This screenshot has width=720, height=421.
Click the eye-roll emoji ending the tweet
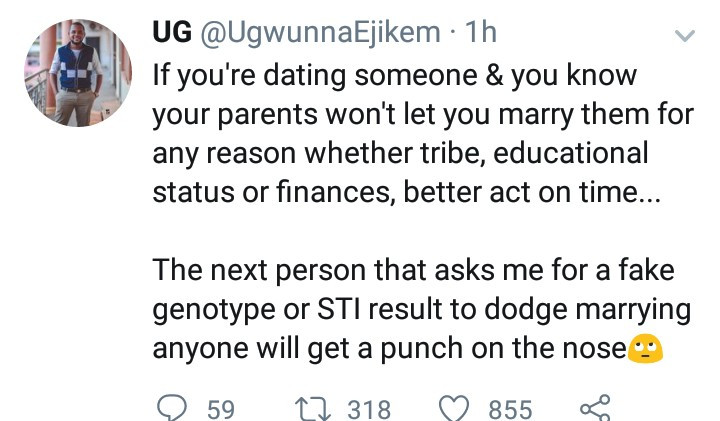pyautogui.click(x=645, y=349)
